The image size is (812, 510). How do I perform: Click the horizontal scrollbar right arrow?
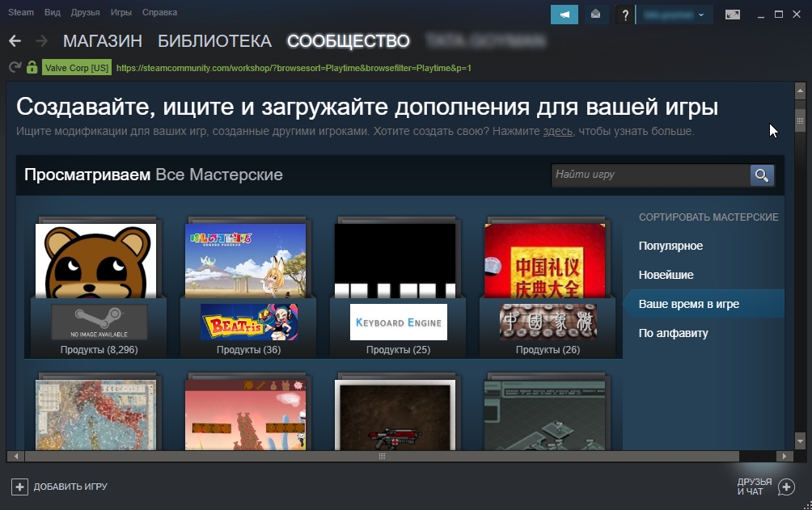784,456
